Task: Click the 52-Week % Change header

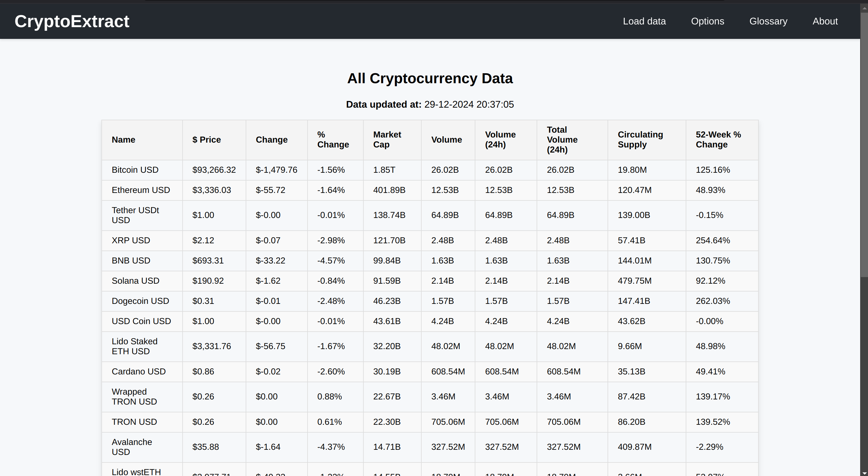Action: tap(718, 140)
